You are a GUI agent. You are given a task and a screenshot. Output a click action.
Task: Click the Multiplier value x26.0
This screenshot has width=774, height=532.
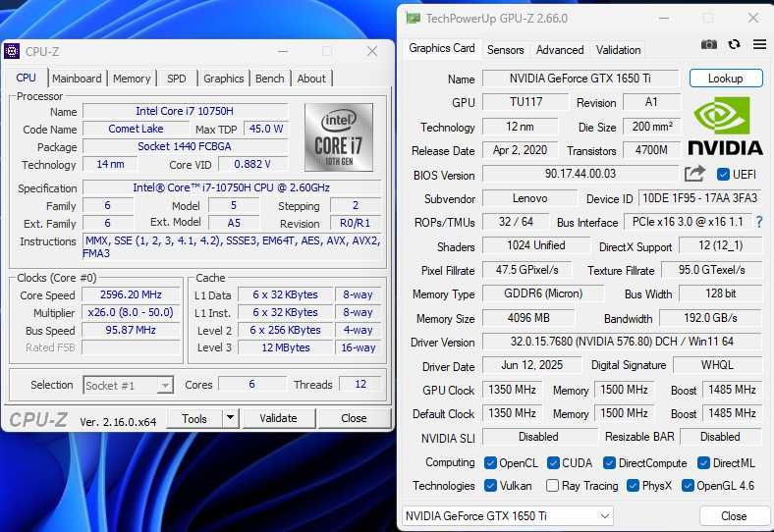tap(131, 312)
